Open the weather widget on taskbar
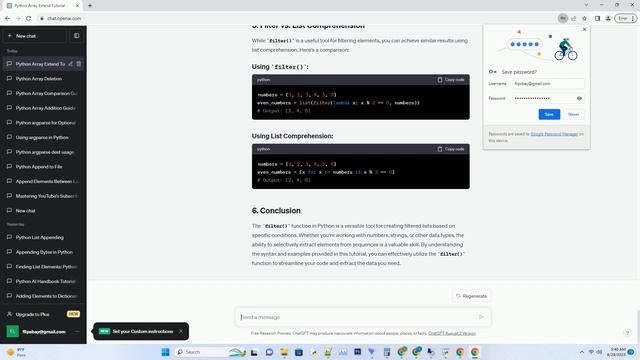 click(x=16, y=352)
